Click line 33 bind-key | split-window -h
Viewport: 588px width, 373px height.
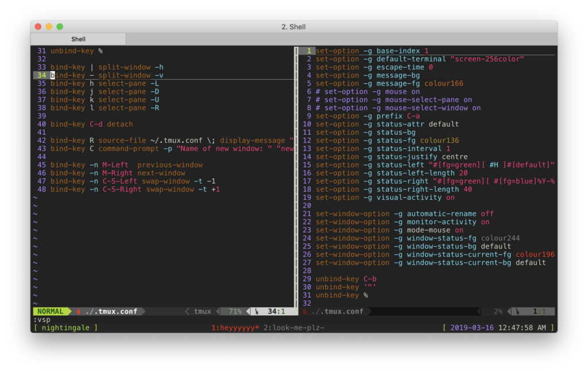pos(107,67)
